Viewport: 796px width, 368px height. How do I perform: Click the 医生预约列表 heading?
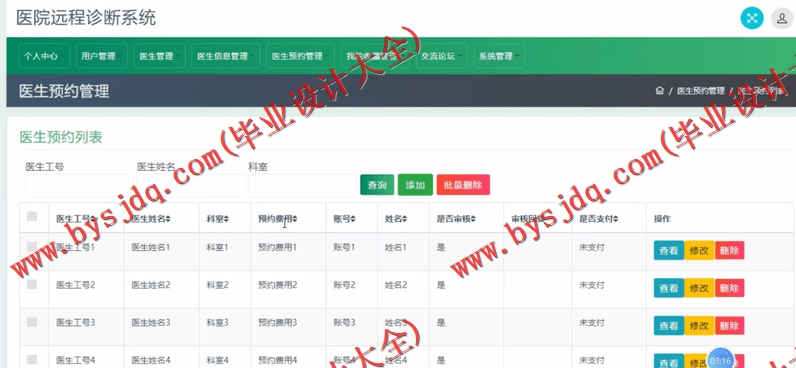point(61,137)
